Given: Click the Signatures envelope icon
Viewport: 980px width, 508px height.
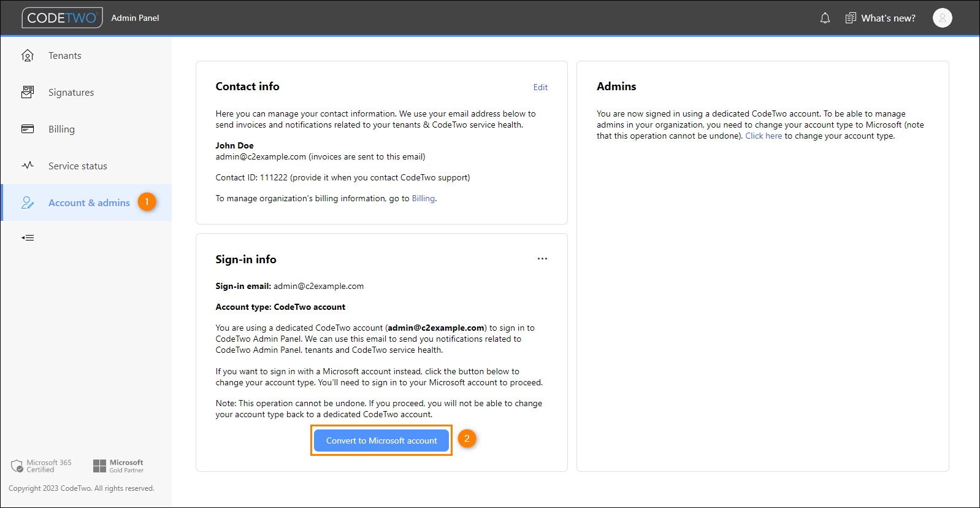Looking at the screenshot, I should [28, 92].
